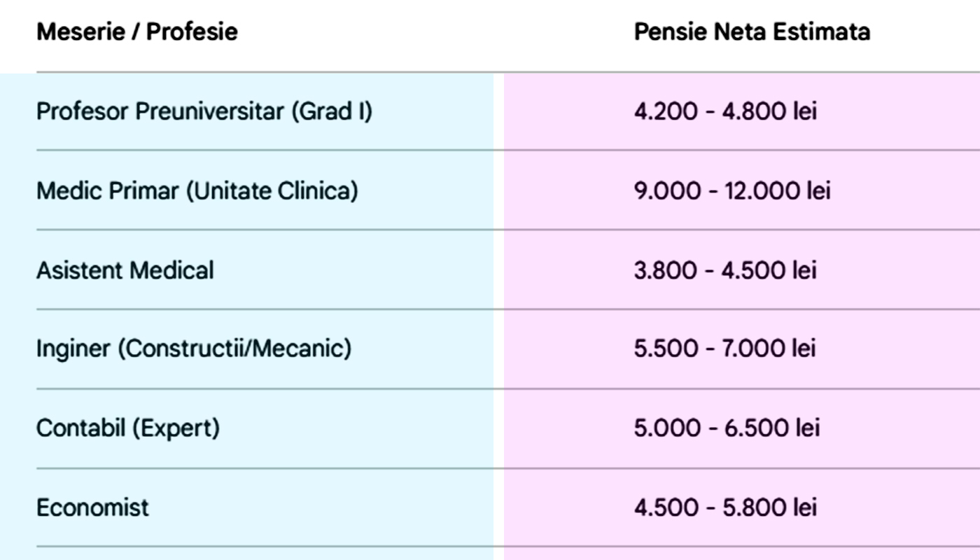Select the 'Profesor Preuniversitar (Grad I)' cell
The width and height of the screenshot is (980, 560).
click(x=204, y=111)
